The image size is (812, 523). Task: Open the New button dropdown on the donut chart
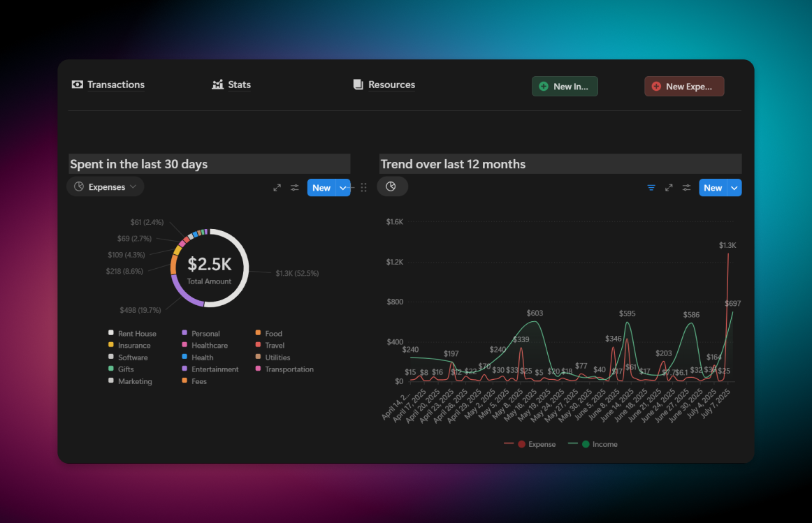(x=342, y=187)
